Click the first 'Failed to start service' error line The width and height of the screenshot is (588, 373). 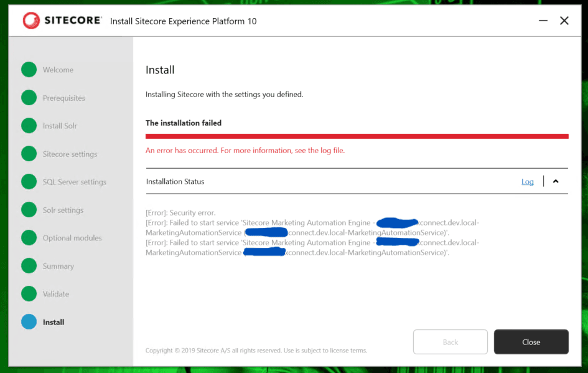coord(312,227)
